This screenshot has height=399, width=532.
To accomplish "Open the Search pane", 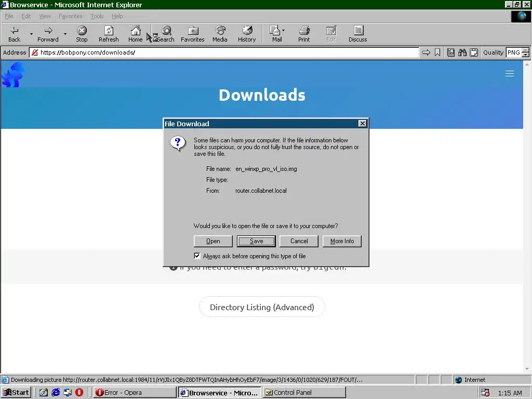I will [166, 34].
